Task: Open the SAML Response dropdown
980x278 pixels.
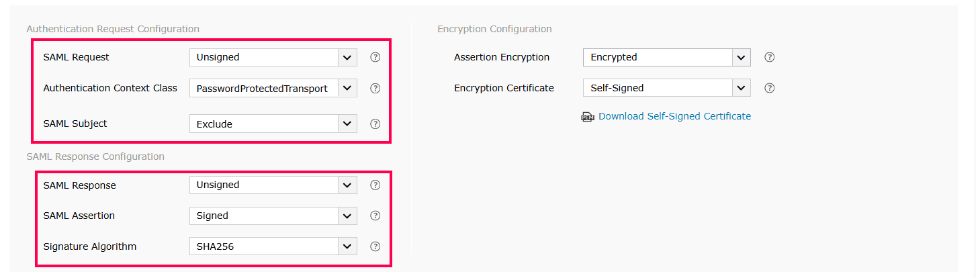Action: (273, 185)
